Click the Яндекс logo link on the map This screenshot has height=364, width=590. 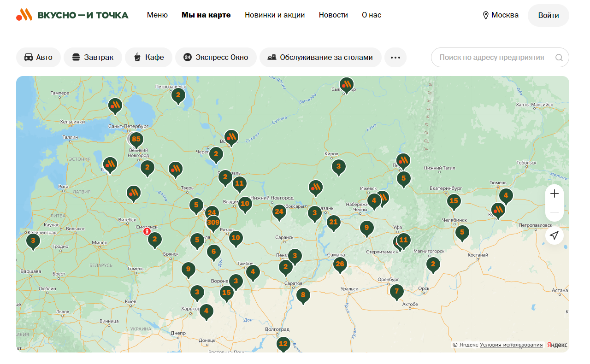557,345
